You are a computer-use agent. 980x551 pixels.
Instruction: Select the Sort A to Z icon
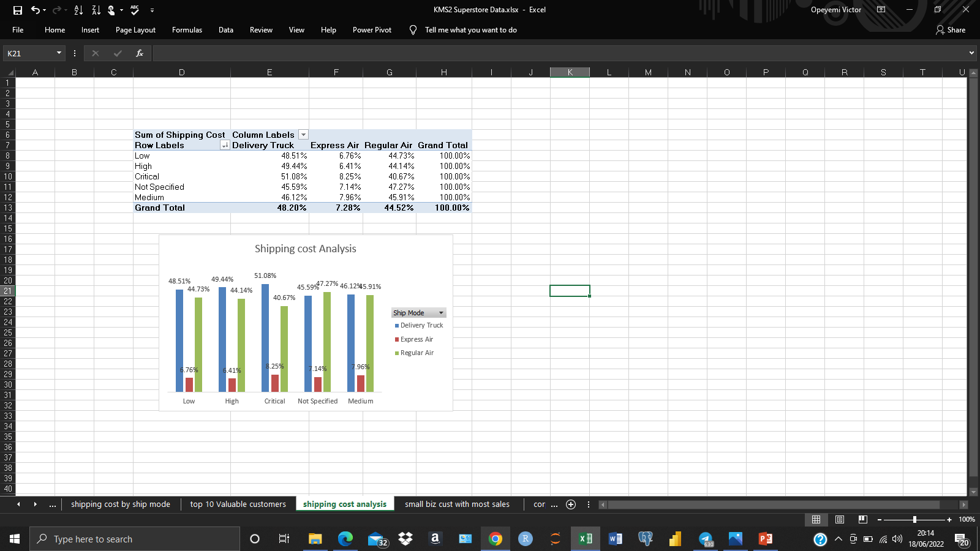click(77, 10)
